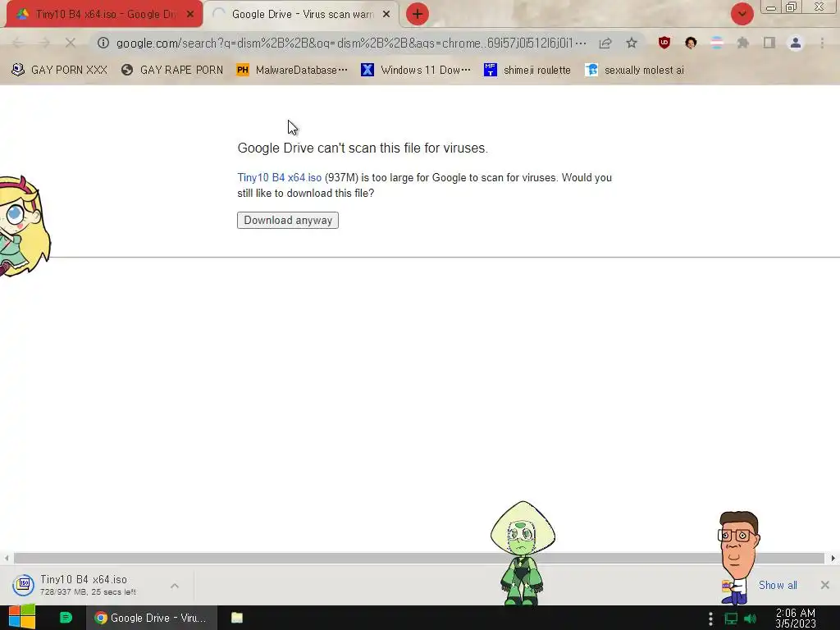This screenshot has height=630, width=840.
Task: Open the shimeji roulette bookmark
Action: coord(527,71)
